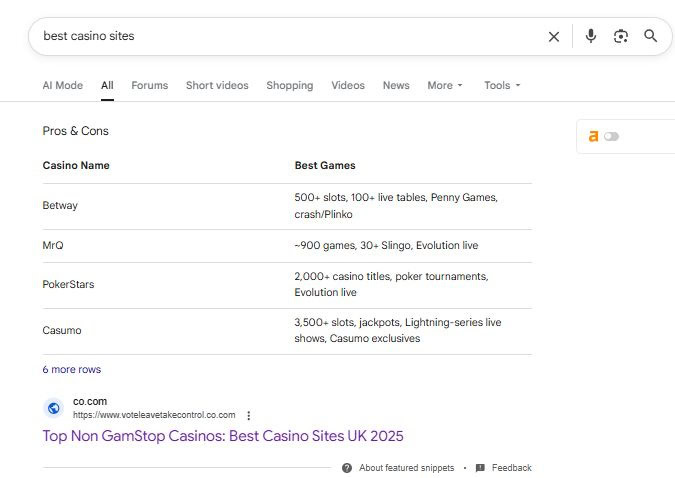Expand the More dropdown

(x=445, y=85)
